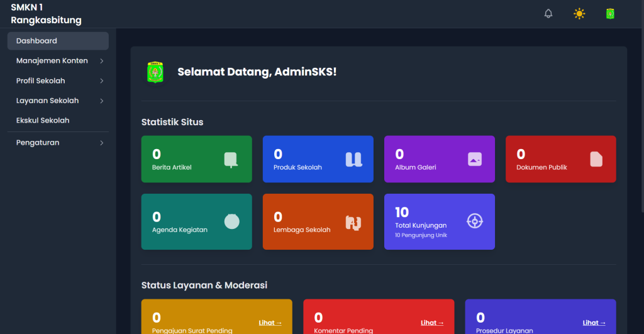644x334 pixels.
Task: Click the Berita Artikel card icon
Action: 231,160
